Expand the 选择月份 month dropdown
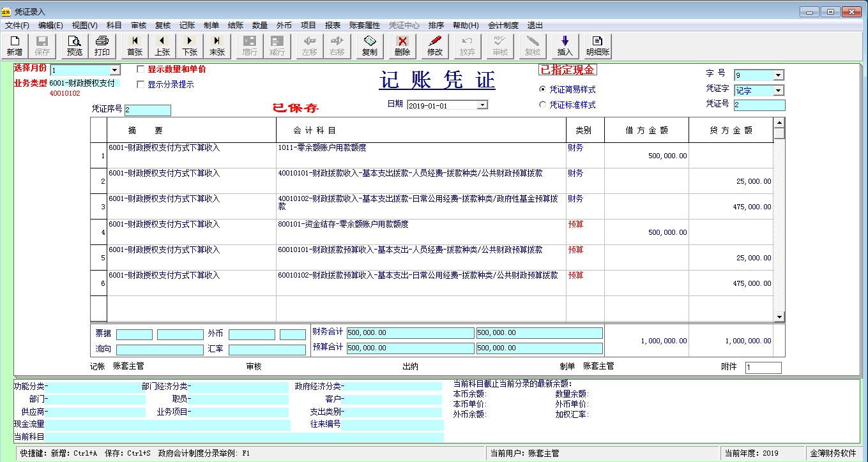Image resolution: width=868 pixels, height=462 pixels. 115,70
